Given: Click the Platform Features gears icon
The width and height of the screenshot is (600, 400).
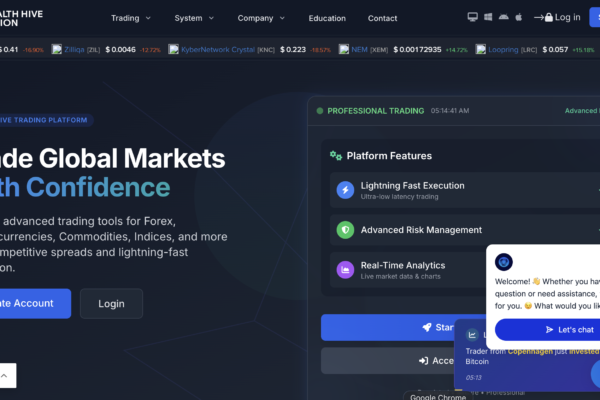Looking at the screenshot, I should tap(336, 155).
